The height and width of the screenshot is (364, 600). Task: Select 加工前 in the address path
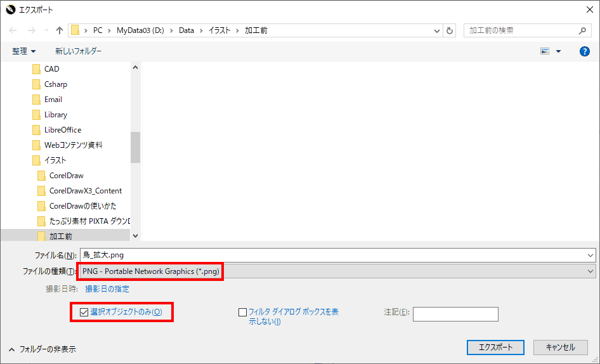pos(256,30)
